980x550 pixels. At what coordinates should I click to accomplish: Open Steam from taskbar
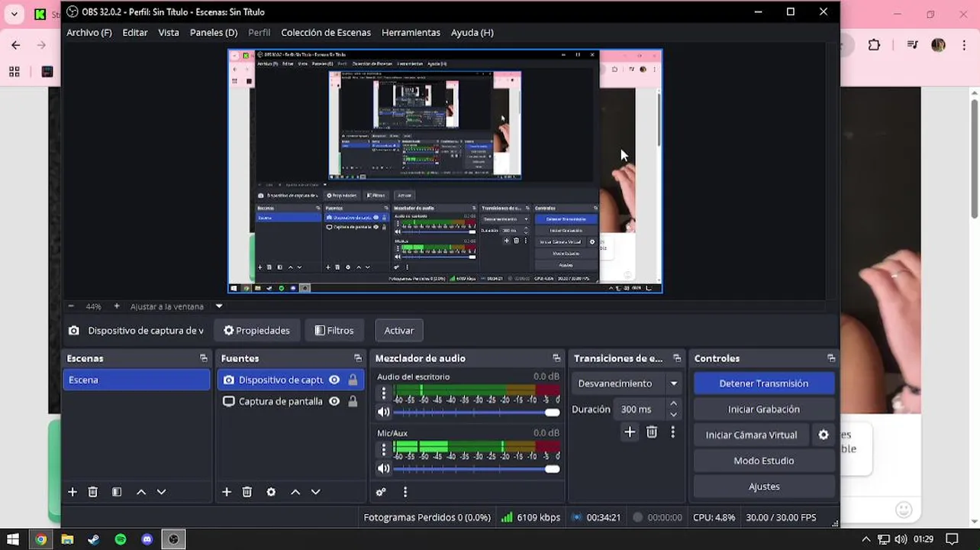tap(94, 539)
